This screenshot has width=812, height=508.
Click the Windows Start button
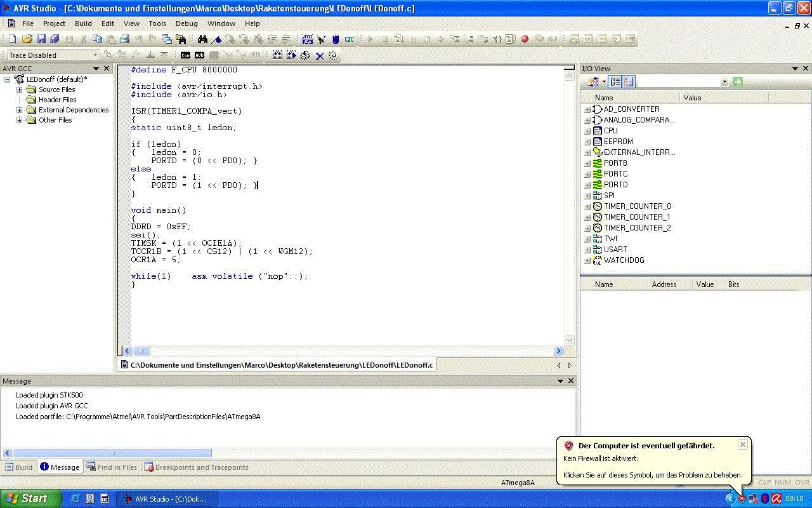[x=29, y=498]
